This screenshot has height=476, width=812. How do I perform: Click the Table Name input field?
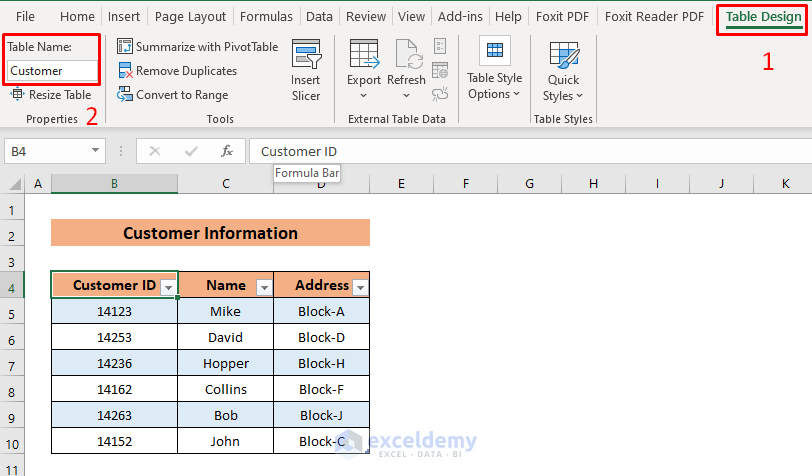pos(52,70)
